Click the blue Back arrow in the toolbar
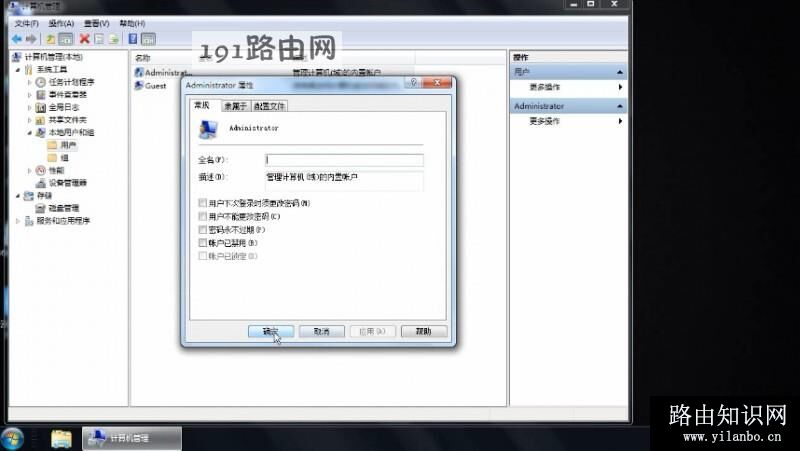Screen dimensions: 800x451 17,39
